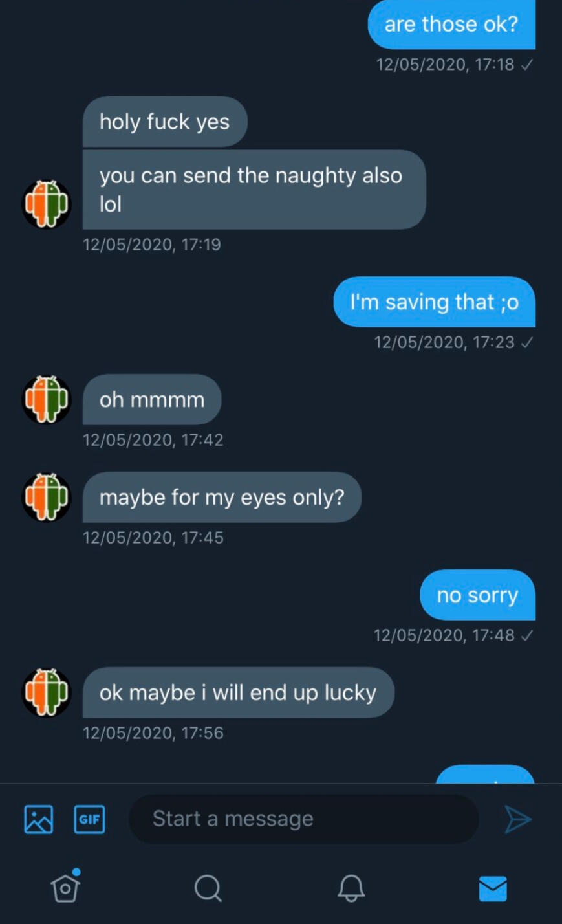Open the Search tab
Screen dimensions: 562x924
tap(208, 888)
